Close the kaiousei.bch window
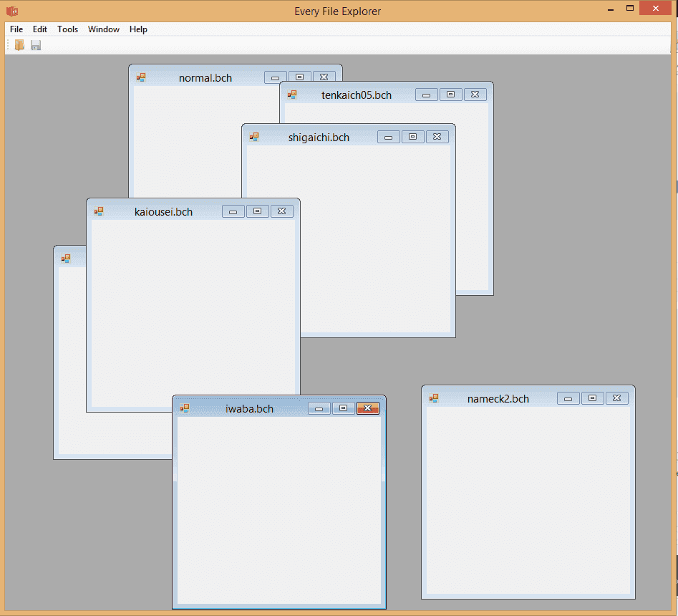Viewport: 678px width, 616px height. click(x=281, y=211)
